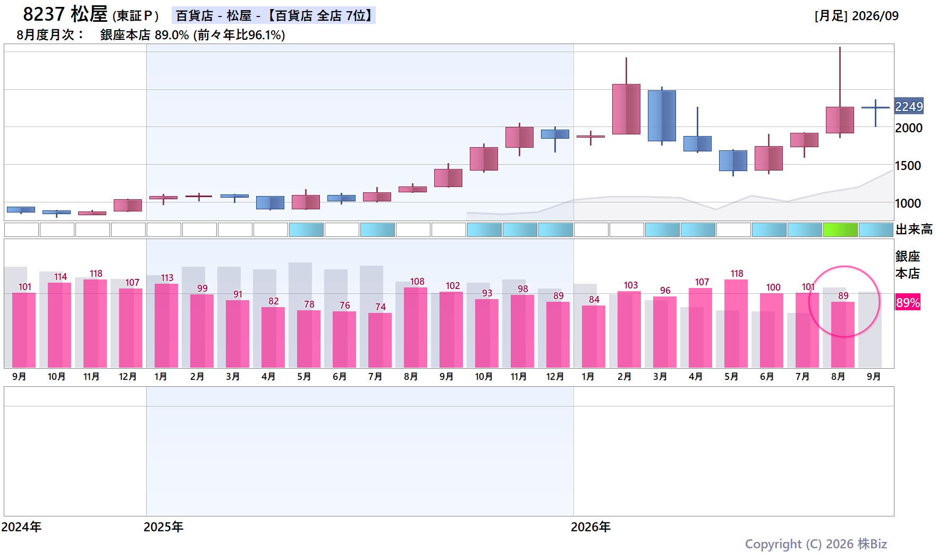Click the '銀座本店' sales chart label
946x560 pixels.
coord(908,265)
